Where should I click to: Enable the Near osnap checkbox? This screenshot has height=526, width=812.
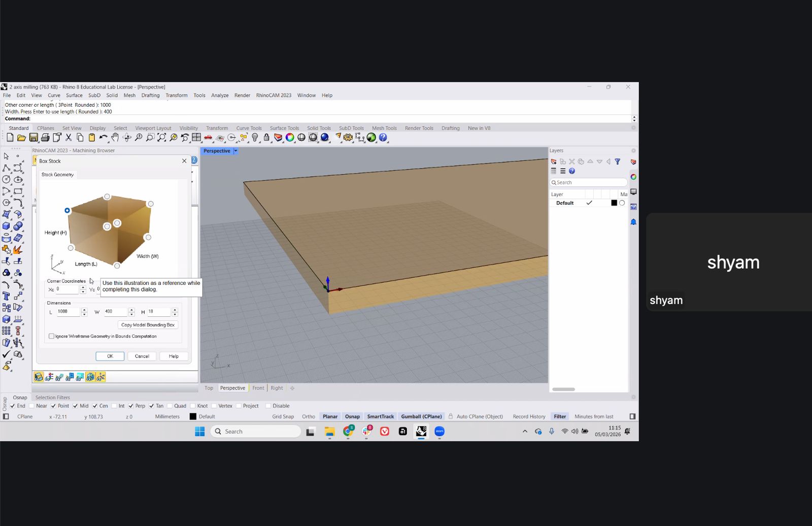coord(32,406)
